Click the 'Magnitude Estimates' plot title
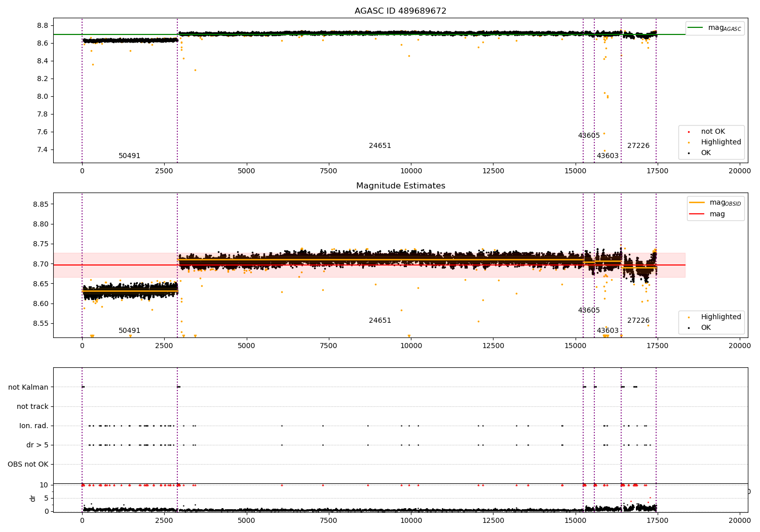The height and width of the screenshot is (532, 760). point(400,186)
